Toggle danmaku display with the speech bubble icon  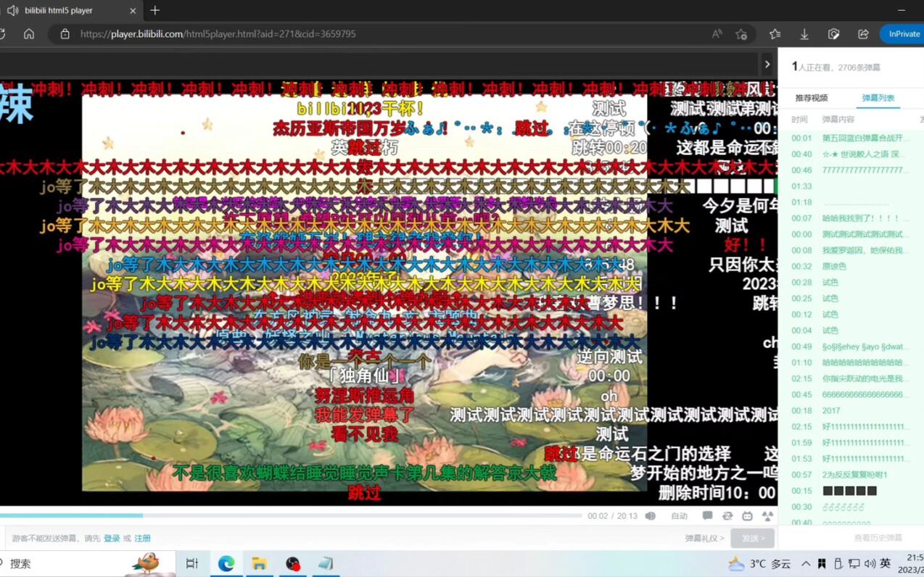pos(707,516)
